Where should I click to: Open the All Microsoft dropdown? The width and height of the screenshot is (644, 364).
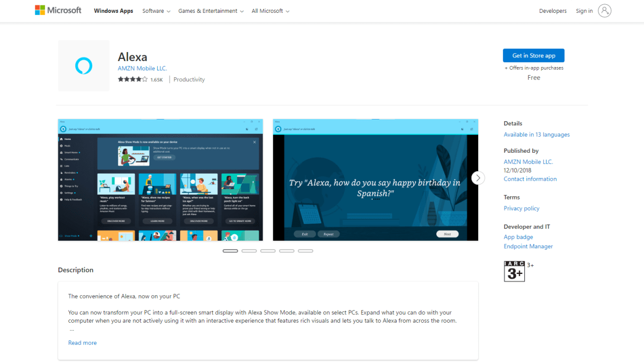click(270, 11)
